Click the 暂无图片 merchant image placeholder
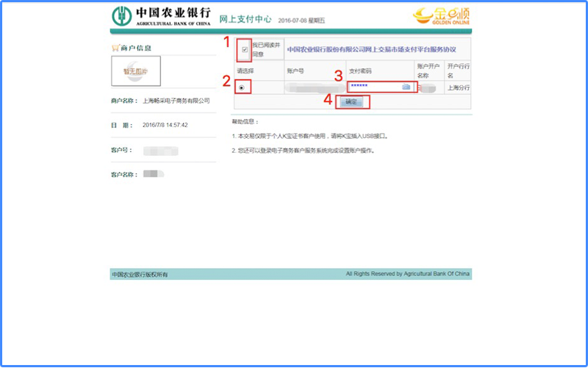The image size is (588, 368). [x=135, y=71]
